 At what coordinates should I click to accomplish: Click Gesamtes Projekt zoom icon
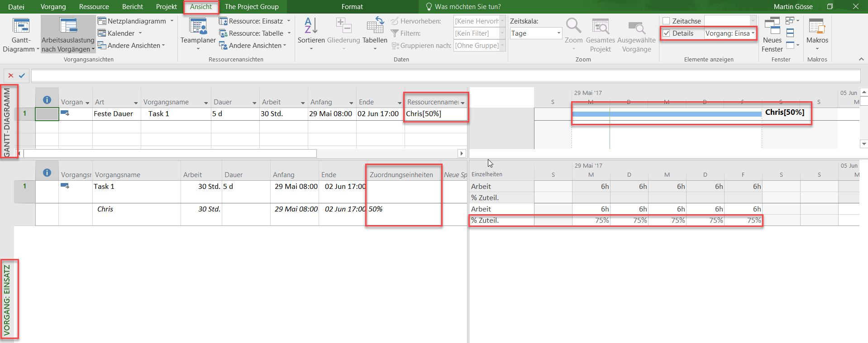(600, 27)
